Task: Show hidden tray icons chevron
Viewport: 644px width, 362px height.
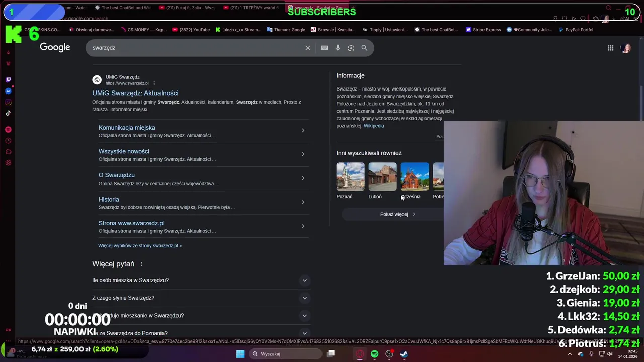Action: 570,354
